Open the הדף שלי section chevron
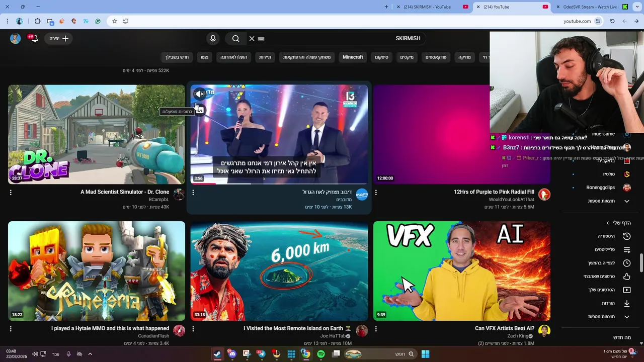 click(x=607, y=223)
